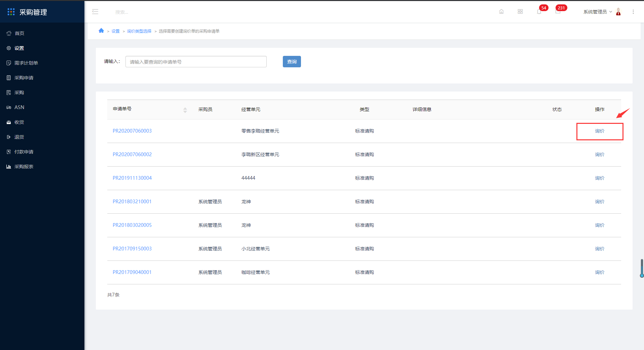Click 零售李璐经营单元 cell
The width and height of the screenshot is (644, 350).
(260, 131)
